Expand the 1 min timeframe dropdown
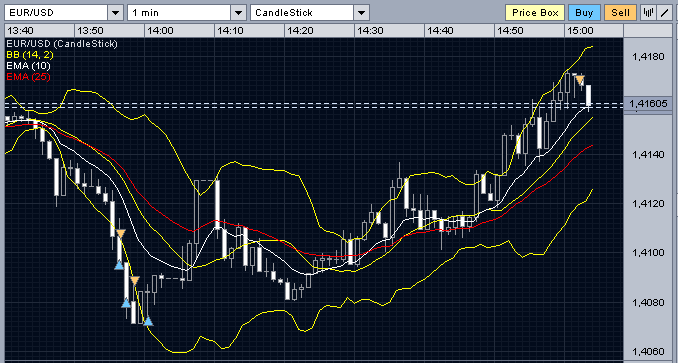678x363 pixels. tap(238, 13)
